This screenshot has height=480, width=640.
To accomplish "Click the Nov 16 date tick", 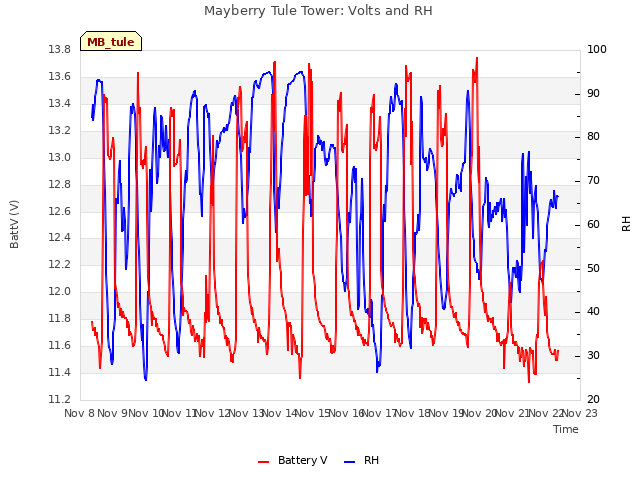I will pos(347,413).
